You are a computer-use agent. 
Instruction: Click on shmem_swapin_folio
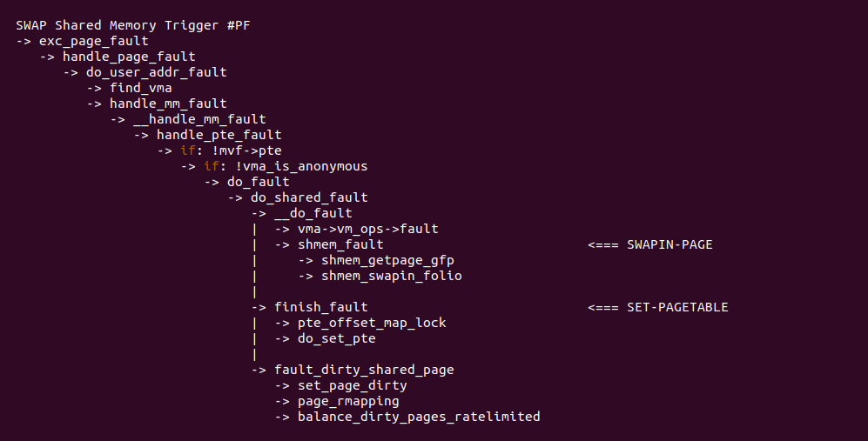[x=392, y=276]
